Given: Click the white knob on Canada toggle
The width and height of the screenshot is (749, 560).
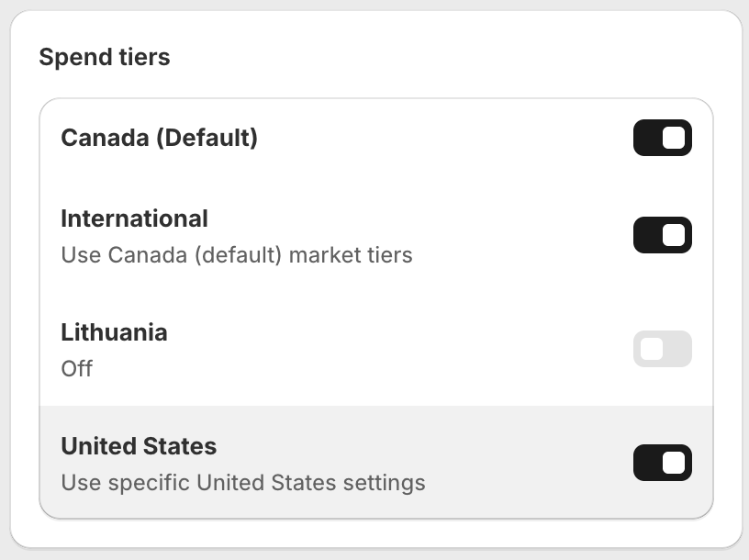Looking at the screenshot, I should [674, 138].
